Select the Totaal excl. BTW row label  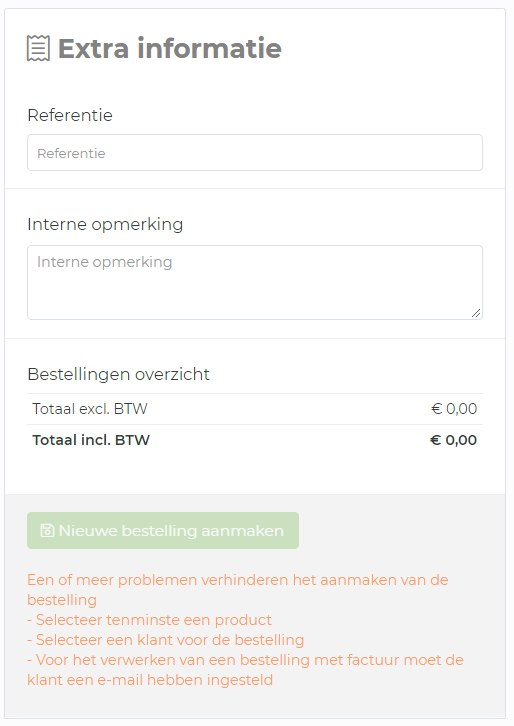90,409
